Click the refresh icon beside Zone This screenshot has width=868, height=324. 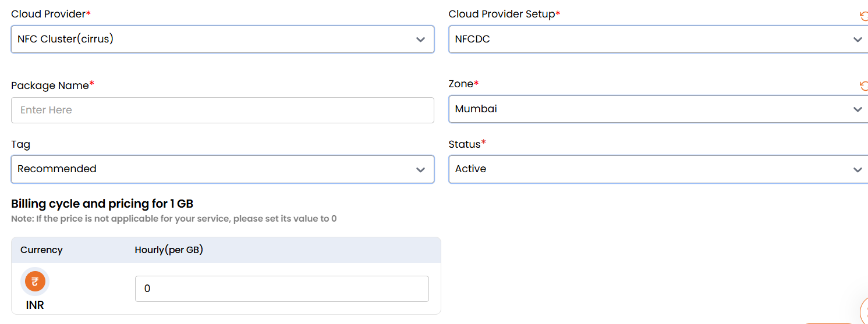(864, 86)
